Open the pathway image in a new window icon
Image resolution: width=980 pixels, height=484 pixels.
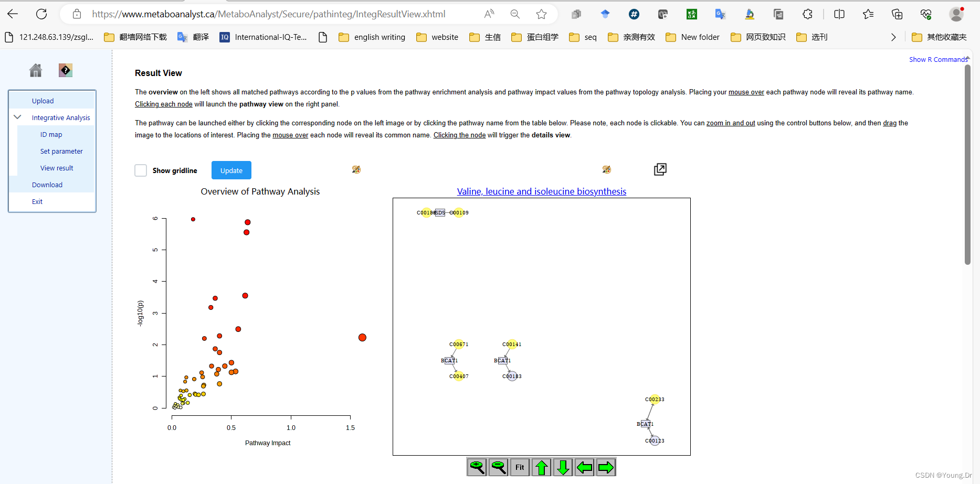coord(660,169)
